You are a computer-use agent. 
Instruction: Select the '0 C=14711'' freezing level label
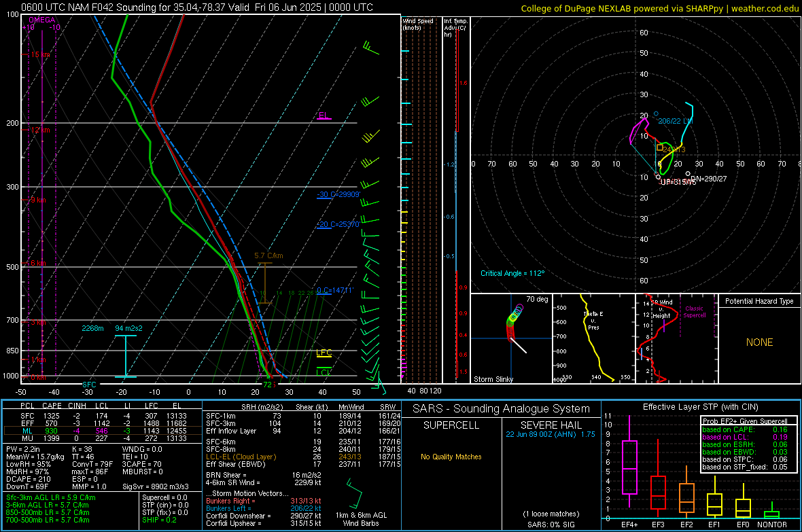335,290
